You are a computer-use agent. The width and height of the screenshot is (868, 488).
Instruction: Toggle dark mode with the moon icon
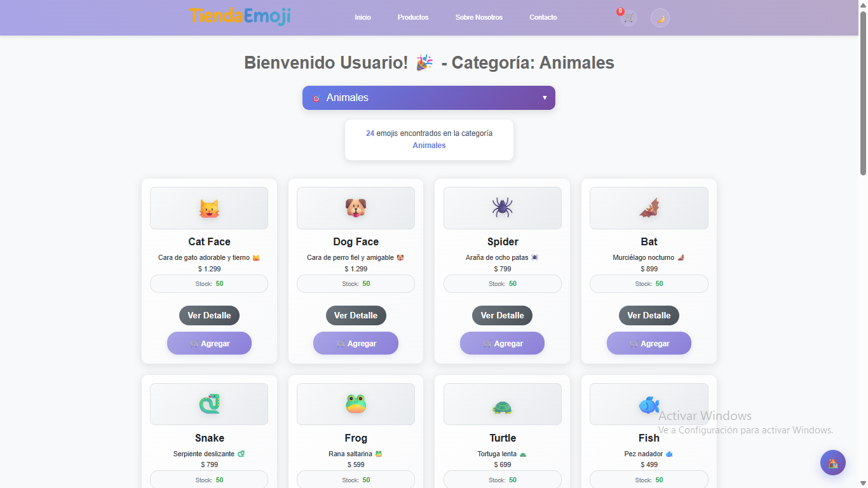[x=660, y=17]
